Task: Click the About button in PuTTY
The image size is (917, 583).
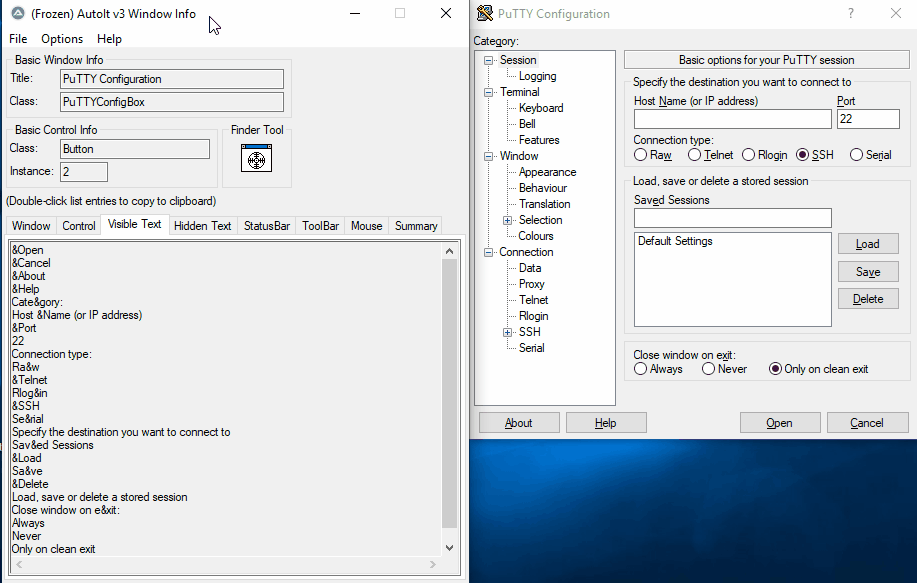Action: (x=518, y=422)
